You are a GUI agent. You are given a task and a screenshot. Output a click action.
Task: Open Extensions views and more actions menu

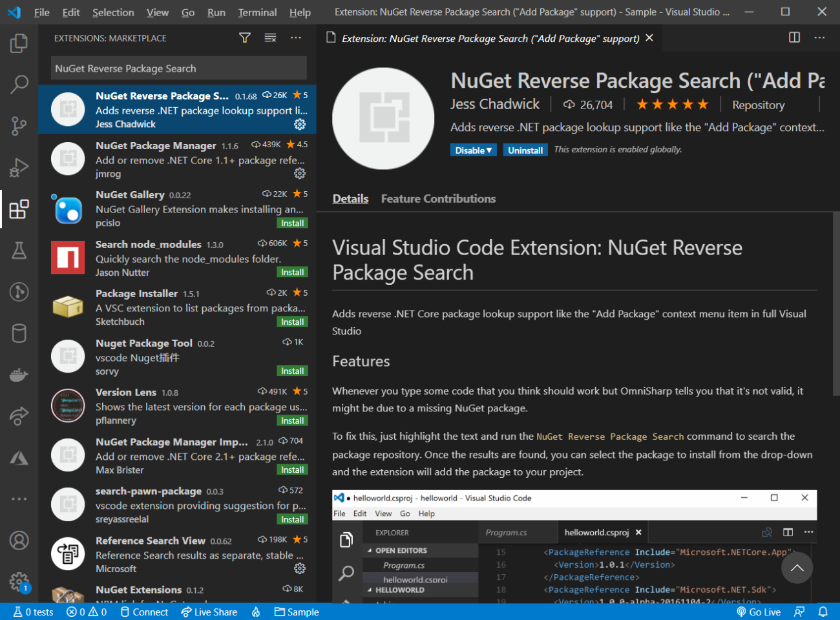click(x=296, y=38)
